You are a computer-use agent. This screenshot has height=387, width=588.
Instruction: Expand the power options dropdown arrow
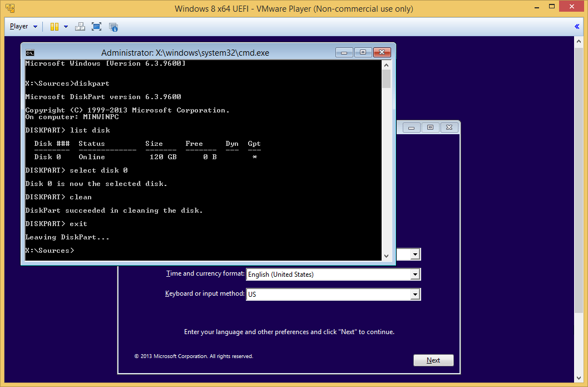[66, 27]
